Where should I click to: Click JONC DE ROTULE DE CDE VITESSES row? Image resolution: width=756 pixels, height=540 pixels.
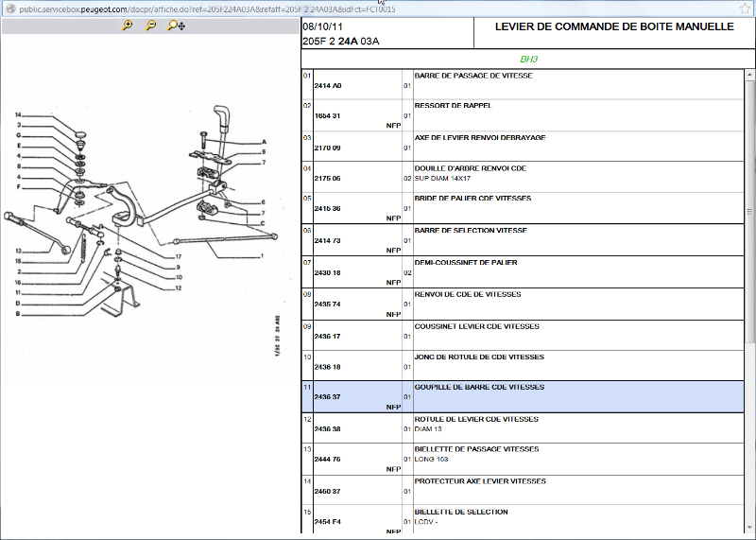(523, 366)
